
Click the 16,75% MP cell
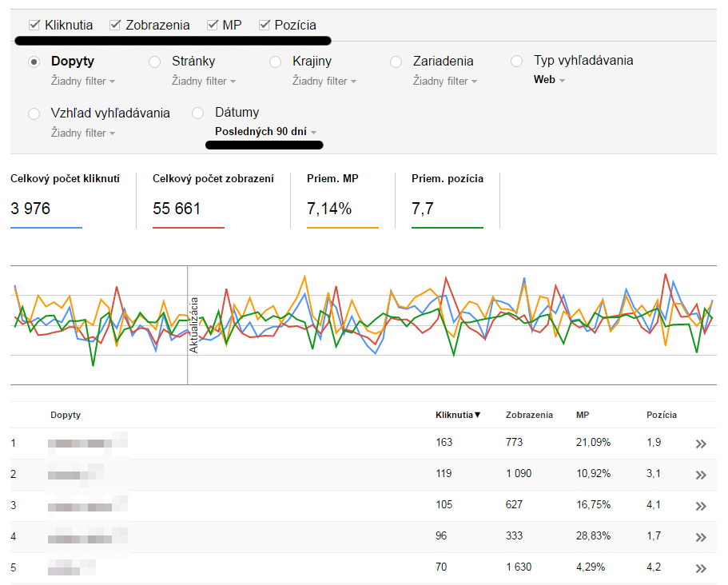594,504
